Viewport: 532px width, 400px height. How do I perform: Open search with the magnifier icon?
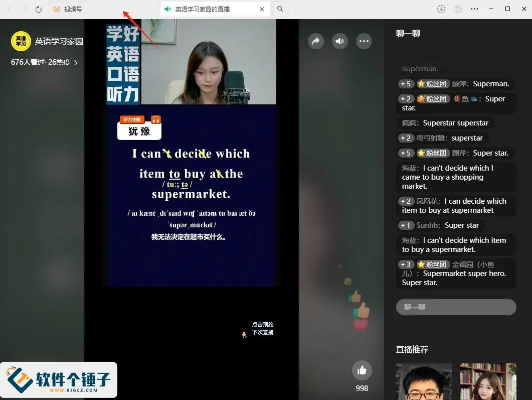[x=280, y=9]
